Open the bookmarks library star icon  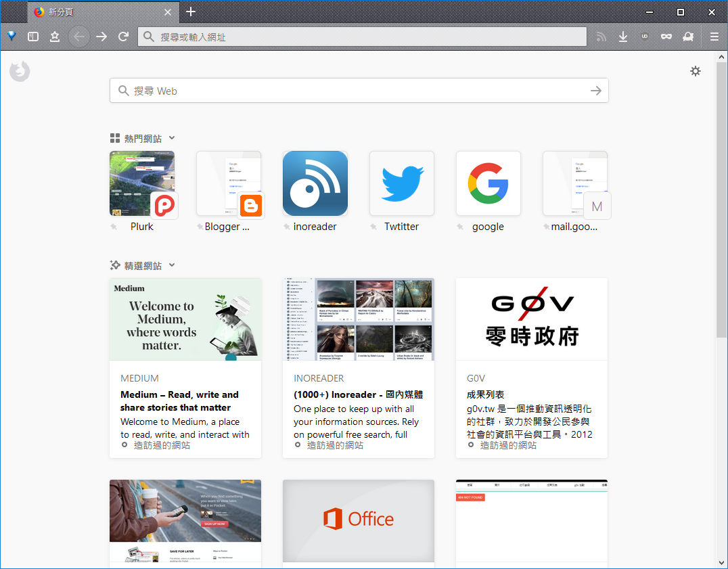pyautogui.click(x=55, y=37)
